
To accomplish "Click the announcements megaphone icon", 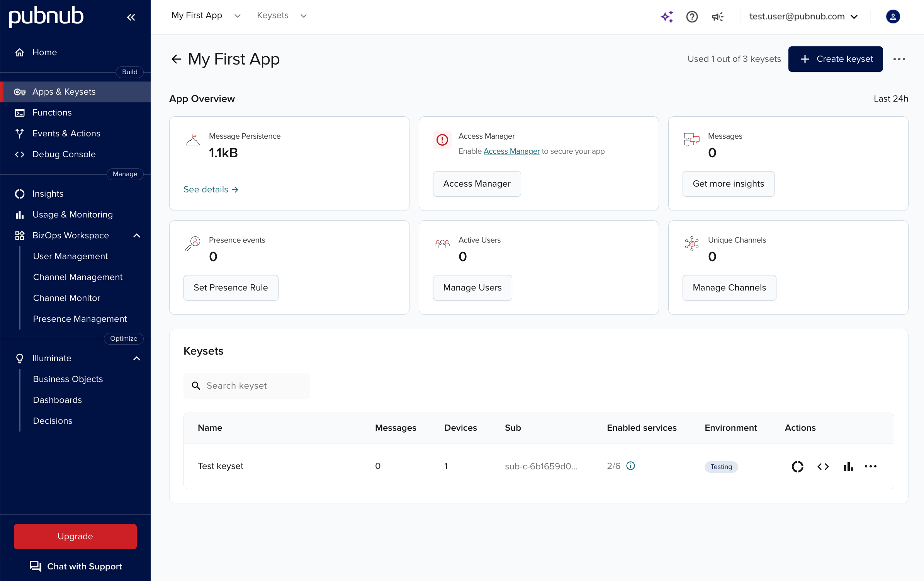I will (717, 17).
